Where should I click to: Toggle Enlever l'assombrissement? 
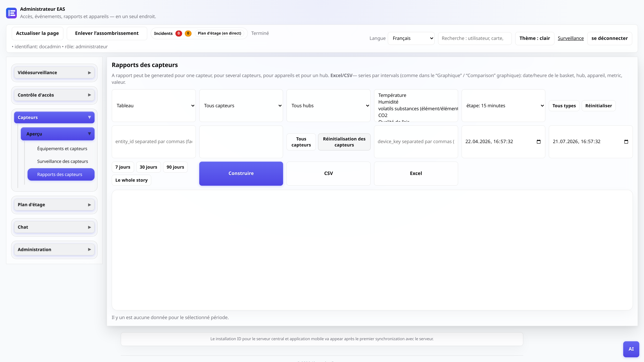[107, 33]
